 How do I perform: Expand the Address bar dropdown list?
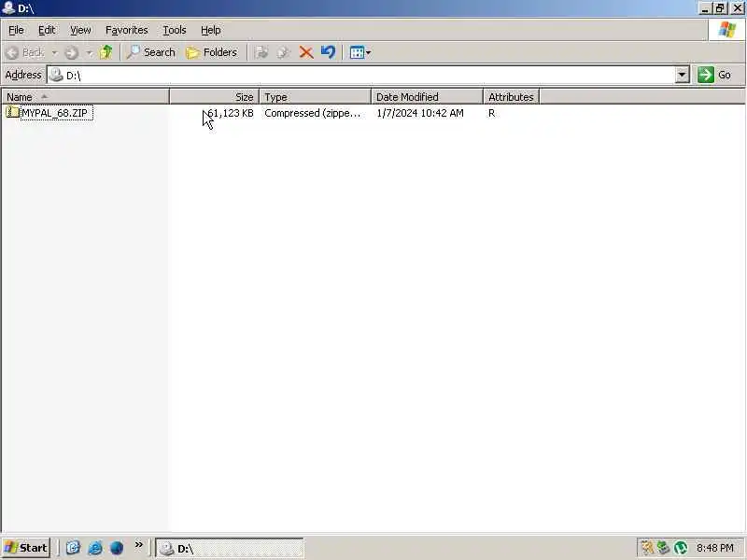tap(682, 76)
